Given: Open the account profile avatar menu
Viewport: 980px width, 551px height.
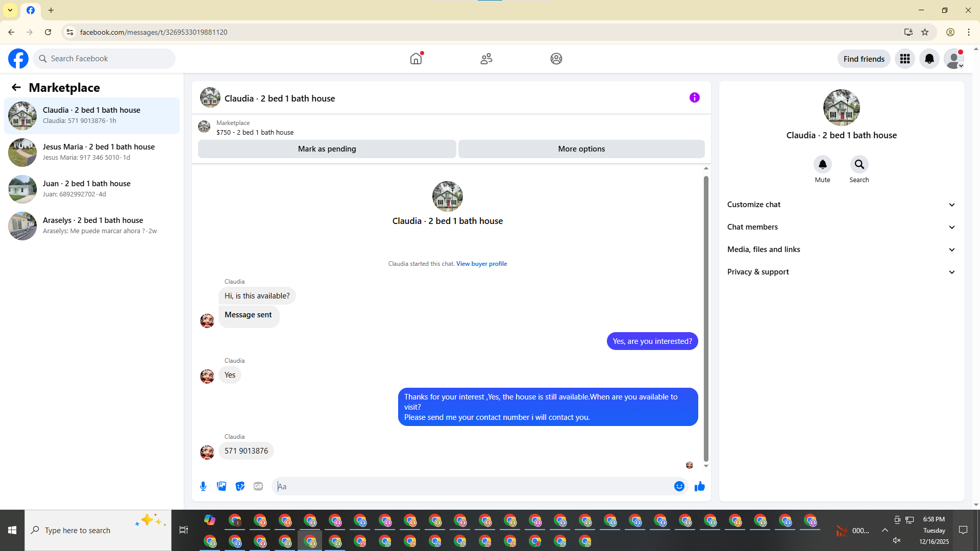Looking at the screenshot, I should 954,59.
